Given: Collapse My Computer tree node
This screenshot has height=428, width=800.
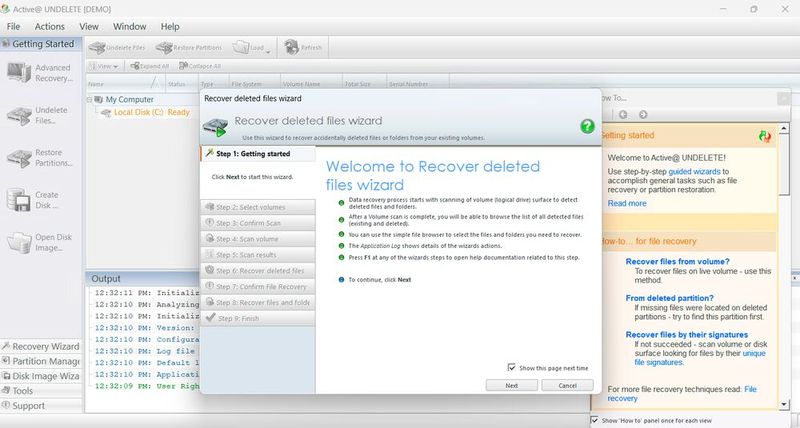Looking at the screenshot, I should click(x=89, y=99).
